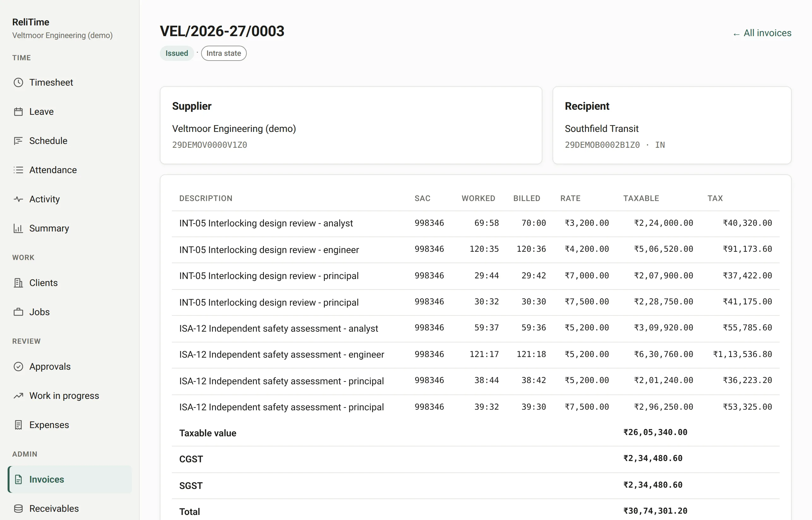This screenshot has width=812, height=520.
Task: Click recipient name Southfield Transit
Action: [602, 129]
